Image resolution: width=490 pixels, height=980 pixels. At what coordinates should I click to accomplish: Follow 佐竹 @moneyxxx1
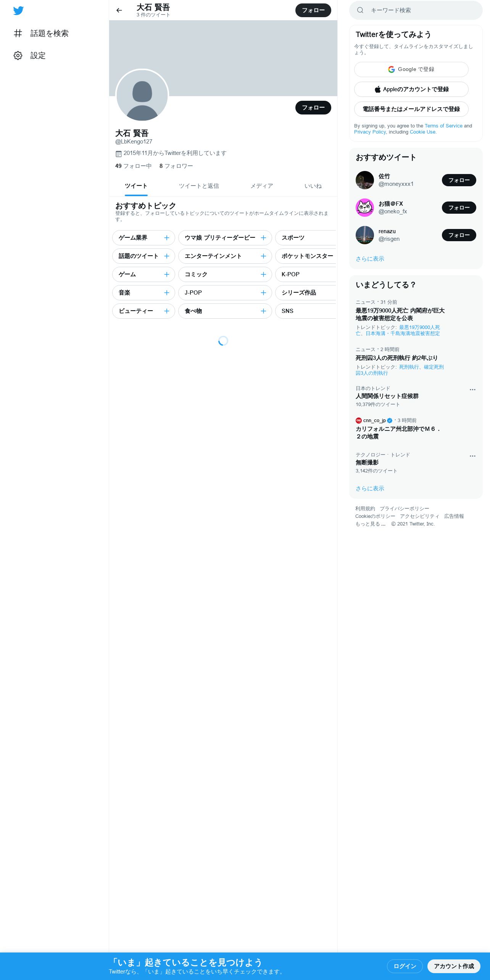pyautogui.click(x=459, y=180)
